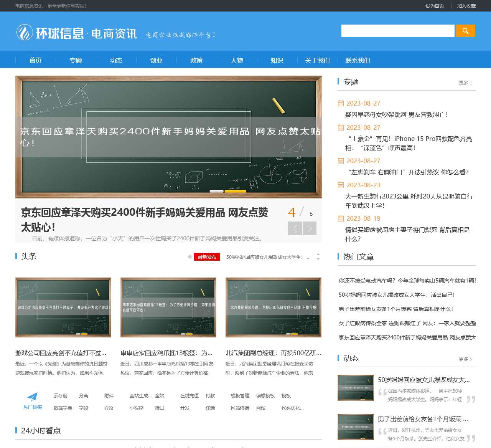Click the carousel next arrow
This screenshot has height=448, width=491.
pos(309,228)
